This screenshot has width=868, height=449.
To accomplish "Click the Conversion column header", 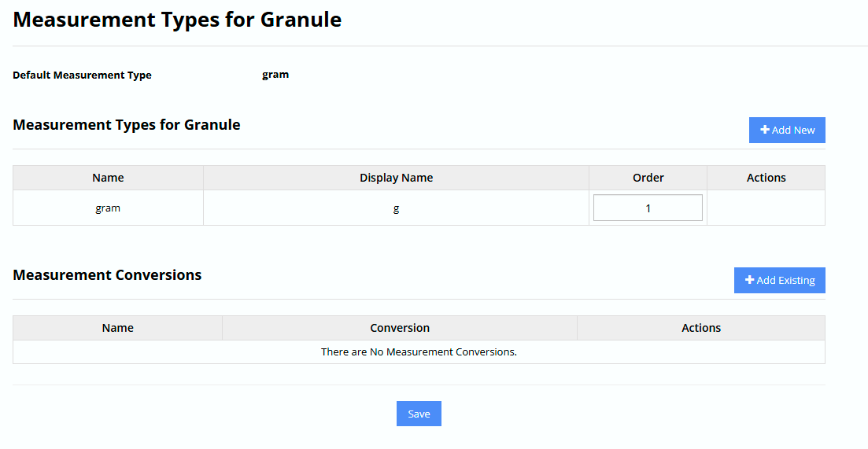I will pyautogui.click(x=400, y=328).
